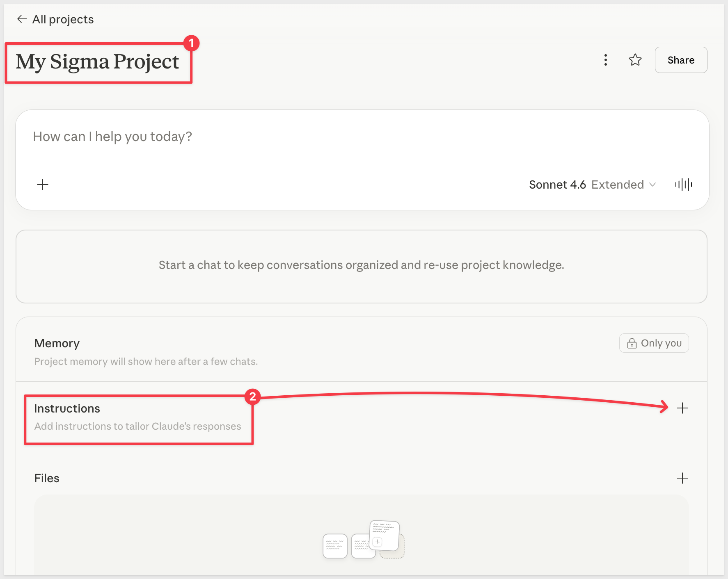Click the back arrow beside All projects
The image size is (728, 579).
click(x=22, y=19)
